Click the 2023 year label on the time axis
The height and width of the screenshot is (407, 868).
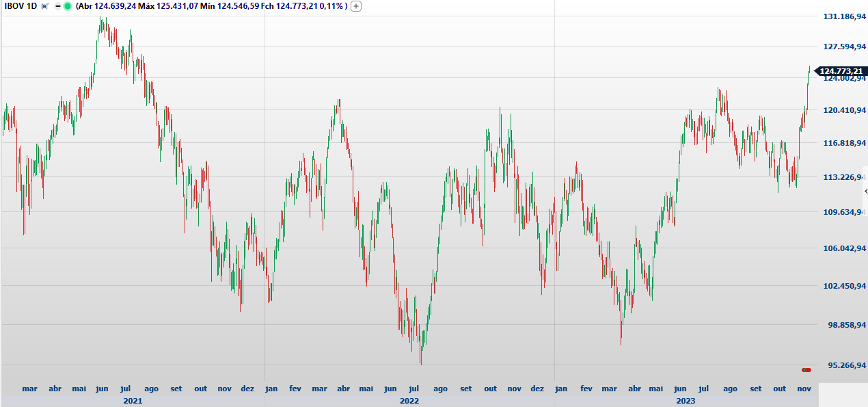[x=686, y=401]
